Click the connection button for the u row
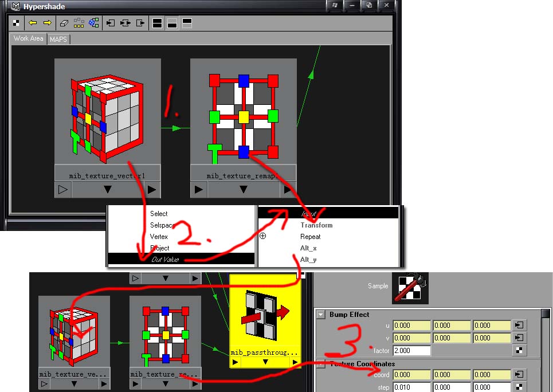The height and width of the screenshot is (392, 553). [519, 326]
